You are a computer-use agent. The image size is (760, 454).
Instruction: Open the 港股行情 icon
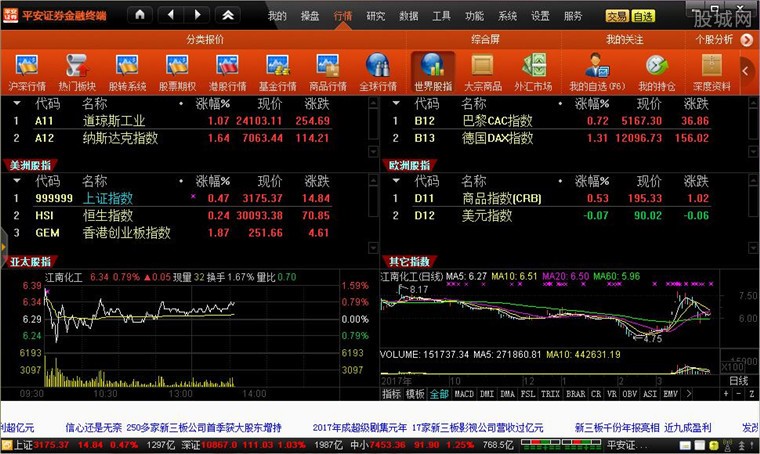[227, 73]
